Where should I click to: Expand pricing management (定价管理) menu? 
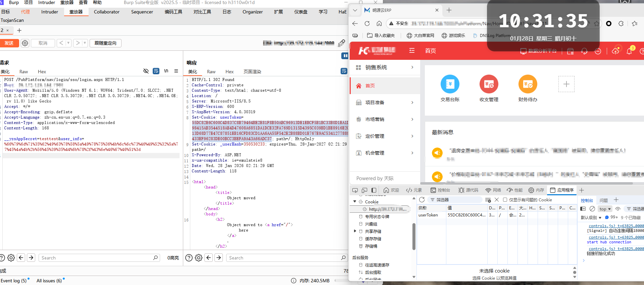coord(385,136)
